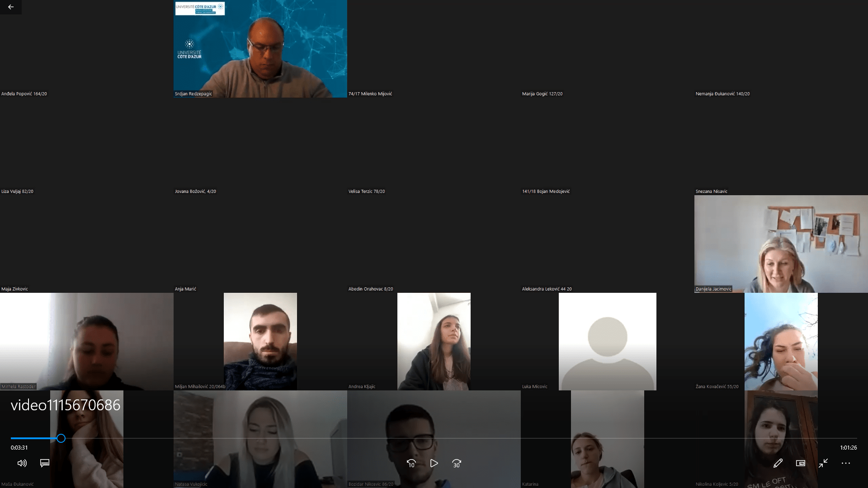Click the name 141/18 Bojan Medojević
Viewport: 868px width, 488px height.
tap(546, 192)
